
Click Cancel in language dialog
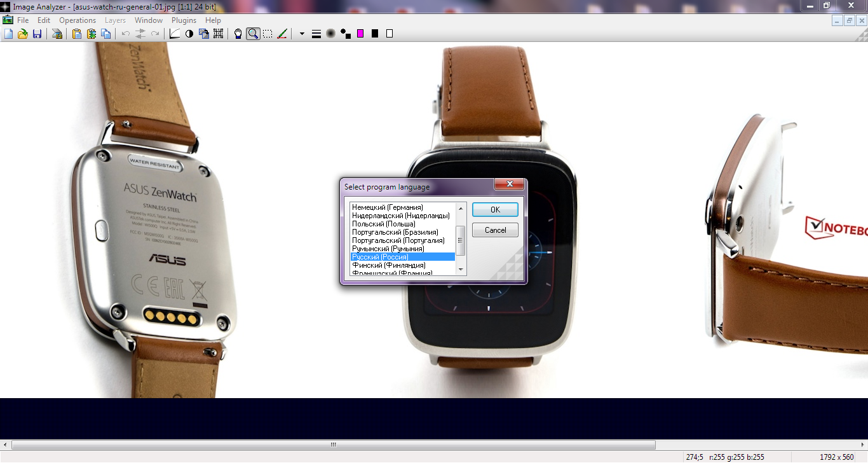click(495, 230)
